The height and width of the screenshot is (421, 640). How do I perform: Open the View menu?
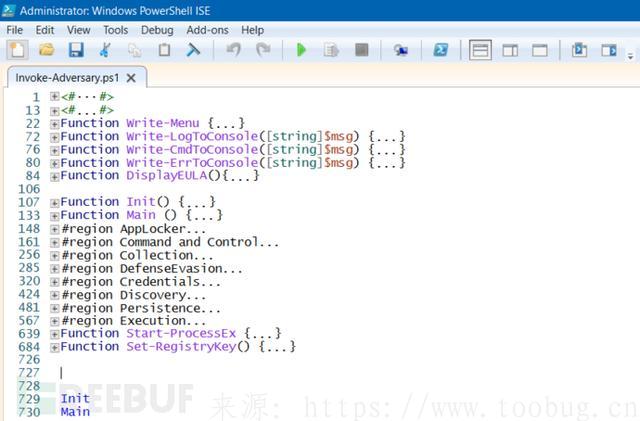coord(78,30)
